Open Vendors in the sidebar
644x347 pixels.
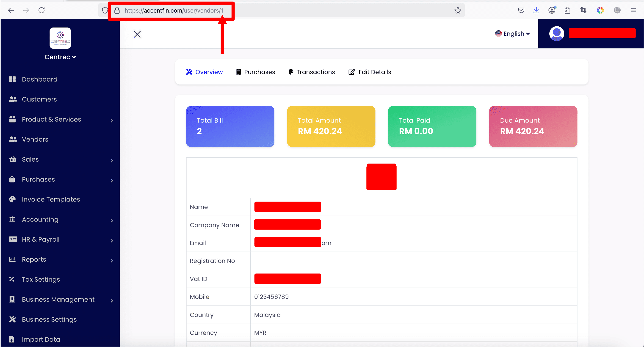coord(35,139)
